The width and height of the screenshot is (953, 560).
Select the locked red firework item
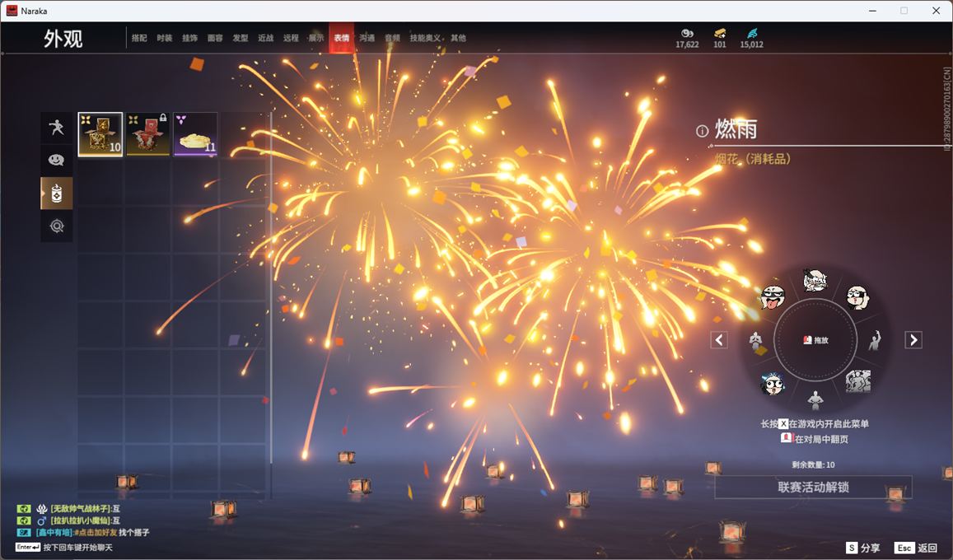147,134
